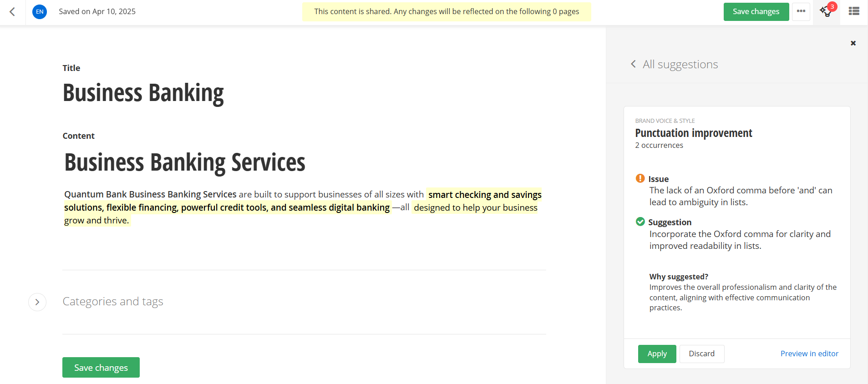The height and width of the screenshot is (384, 868).
Task: Open the list view panel icon
Action: 854,11
